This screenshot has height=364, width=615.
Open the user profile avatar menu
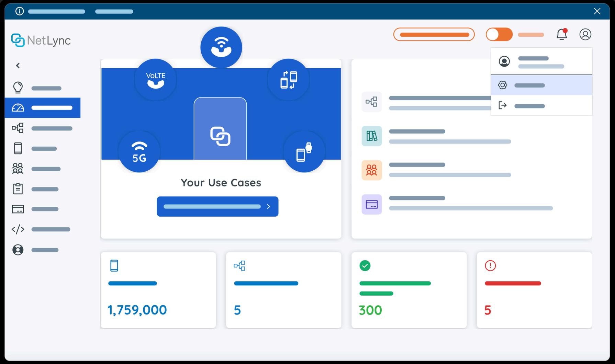coord(585,34)
